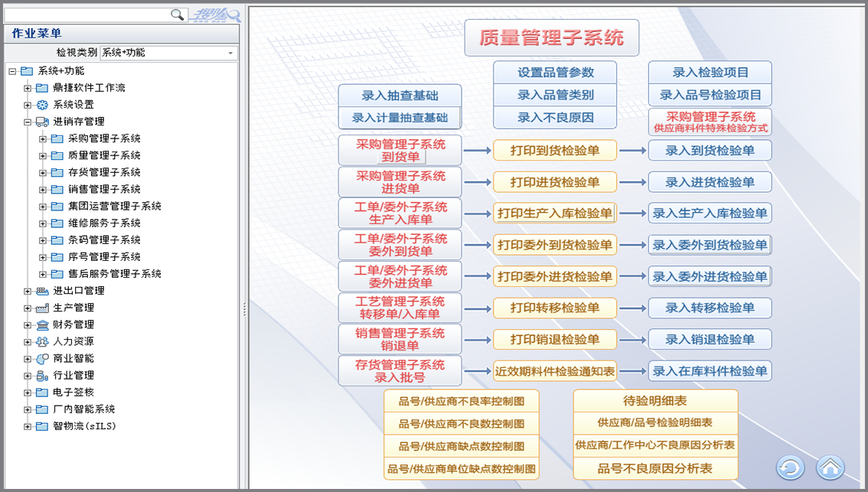Click the home icon button

(830, 467)
